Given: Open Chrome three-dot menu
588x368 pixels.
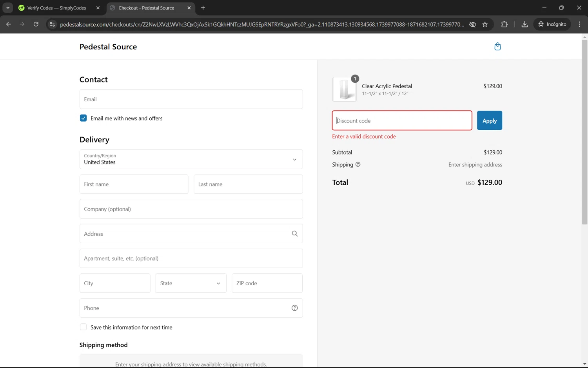Looking at the screenshot, I should (579, 24).
